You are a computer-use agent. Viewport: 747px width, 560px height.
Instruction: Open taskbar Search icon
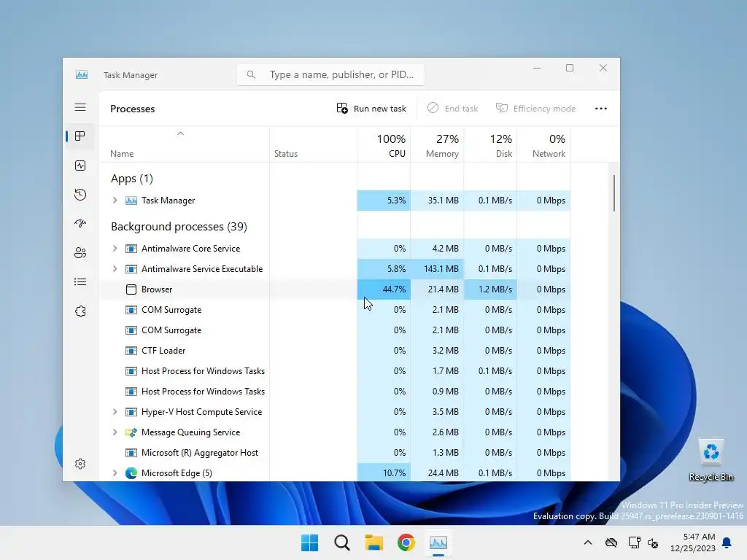click(342, 542)
